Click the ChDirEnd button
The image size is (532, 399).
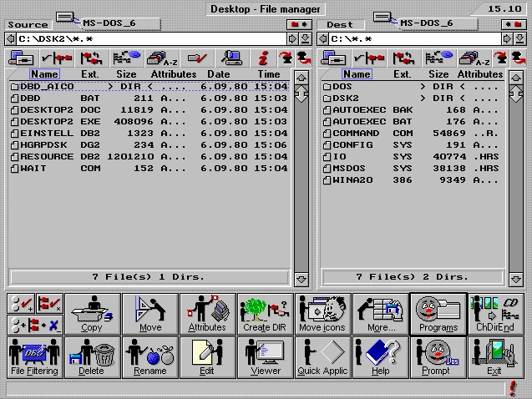pyautogui.click(x=496, y=314)
